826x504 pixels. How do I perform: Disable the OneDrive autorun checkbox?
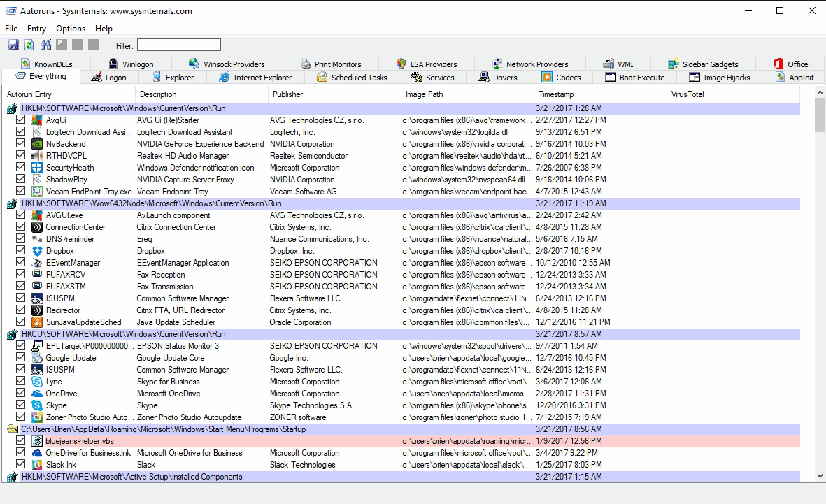[x=21, y=394]
